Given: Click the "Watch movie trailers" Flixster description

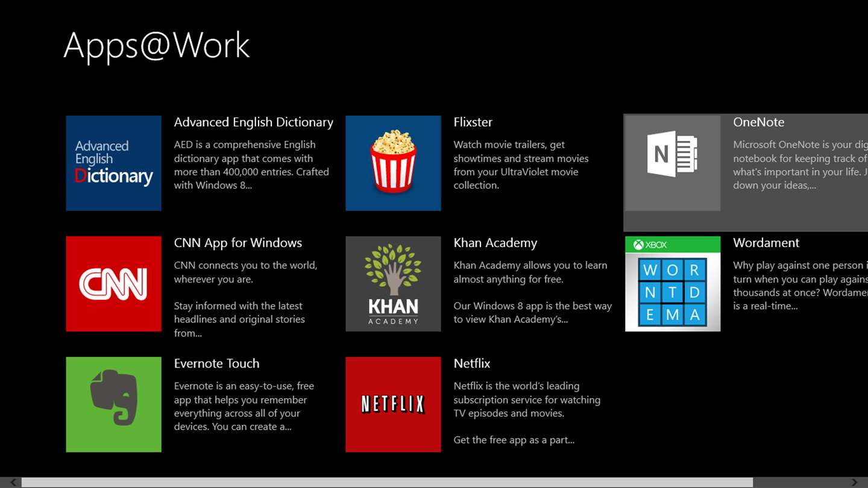Looking at the screenshot, I should point(521,165).
